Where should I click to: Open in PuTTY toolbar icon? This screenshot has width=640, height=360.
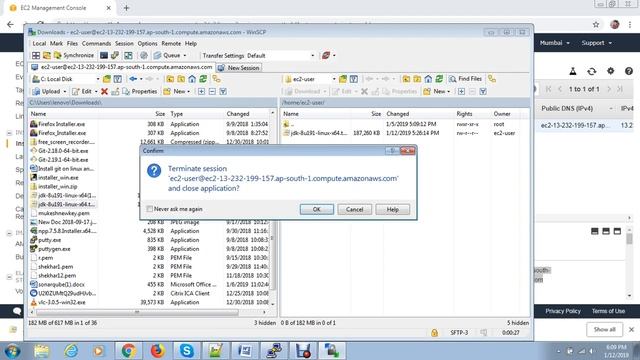[x=115, y=55]
